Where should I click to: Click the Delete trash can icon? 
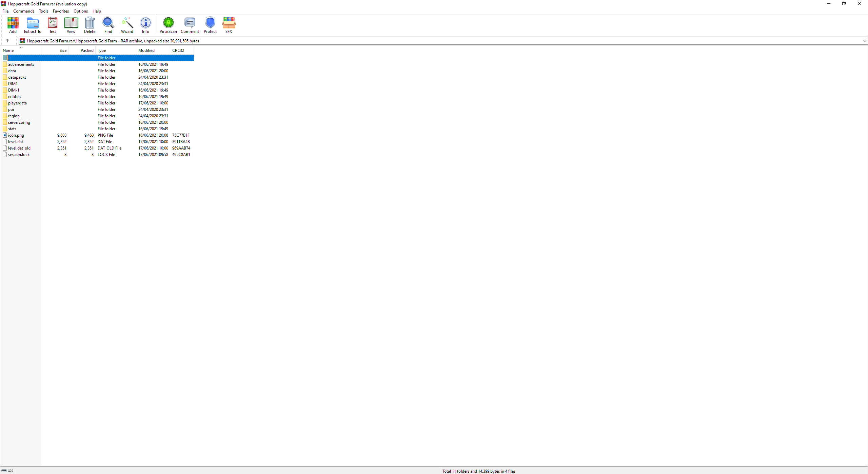pos(90,25)
